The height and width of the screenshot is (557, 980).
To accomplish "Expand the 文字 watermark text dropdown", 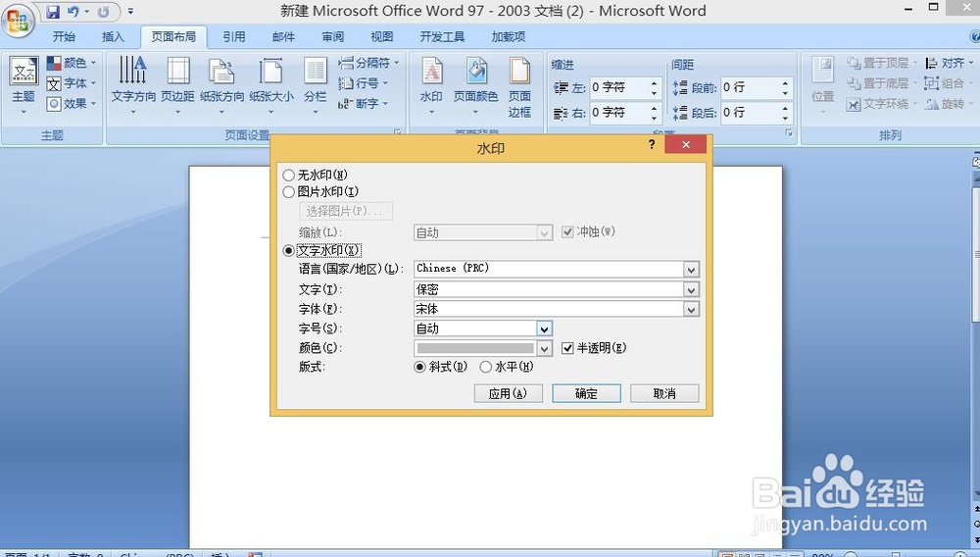I will tap(691, 289).
